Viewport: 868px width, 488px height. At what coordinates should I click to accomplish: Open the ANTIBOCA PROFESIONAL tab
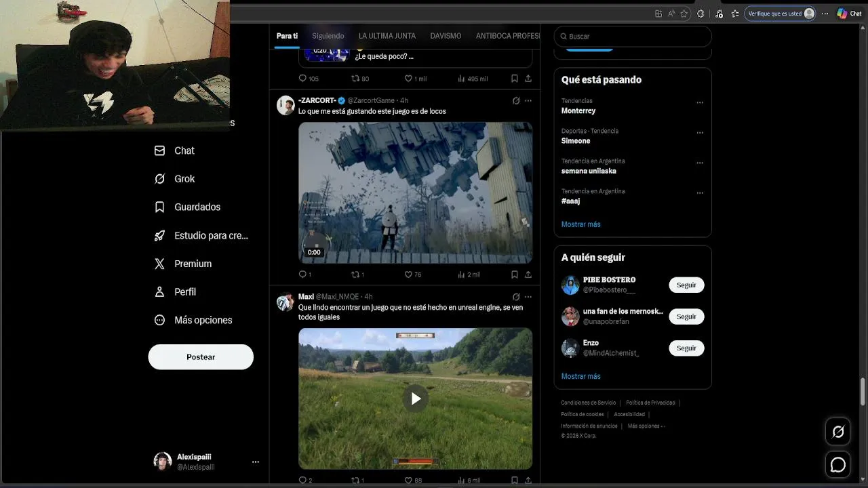[x=508, y=36]
